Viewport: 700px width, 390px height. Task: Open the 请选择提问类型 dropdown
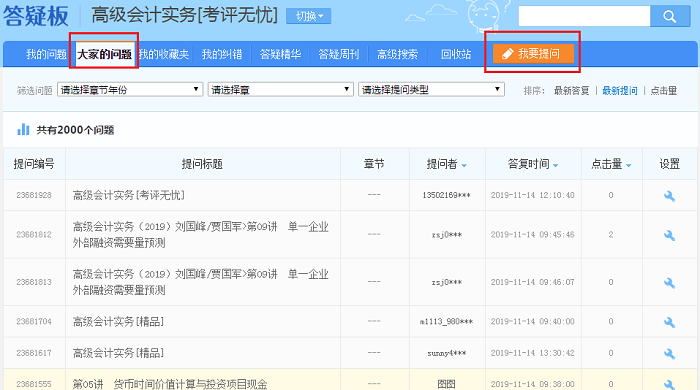coord(431,90)
